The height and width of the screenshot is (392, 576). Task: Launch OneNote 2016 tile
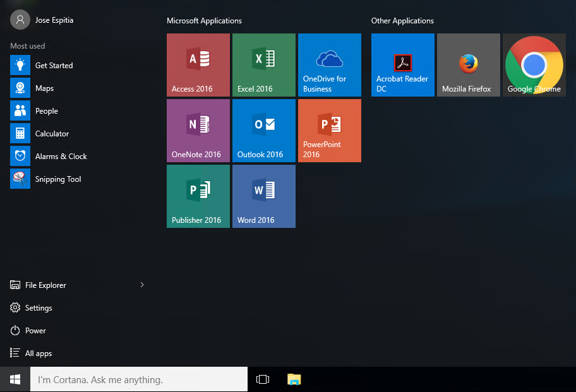tap(198, 131)
